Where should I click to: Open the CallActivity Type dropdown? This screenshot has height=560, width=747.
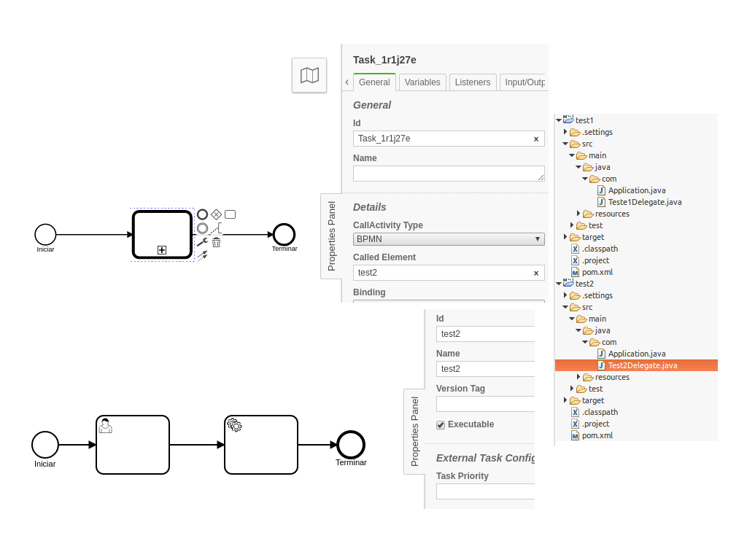pos(449,239)
